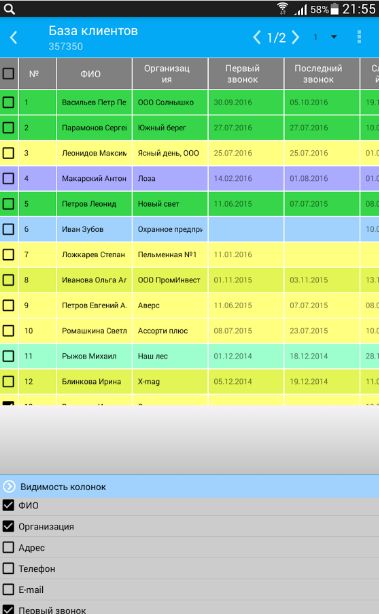This screenshot has width=379, height=614.
Task: Select last call date 18.12.2014
Action: click(322, 356)
